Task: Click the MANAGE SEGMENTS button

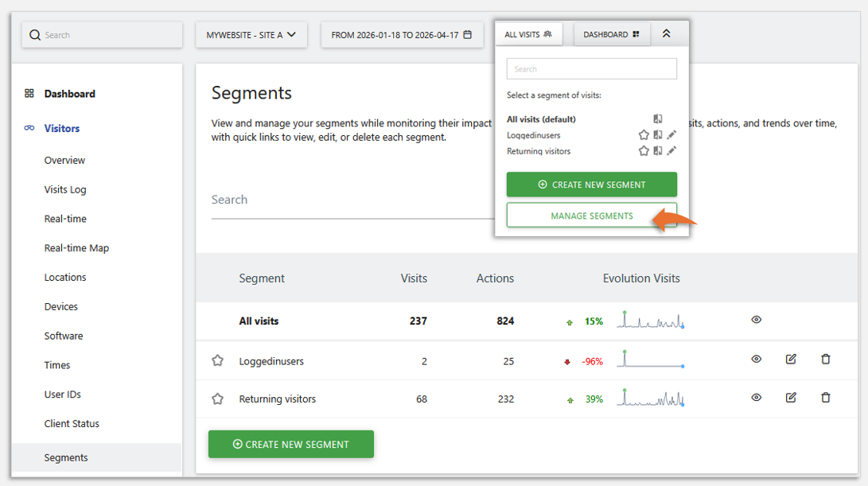Action: coord(591,215)
